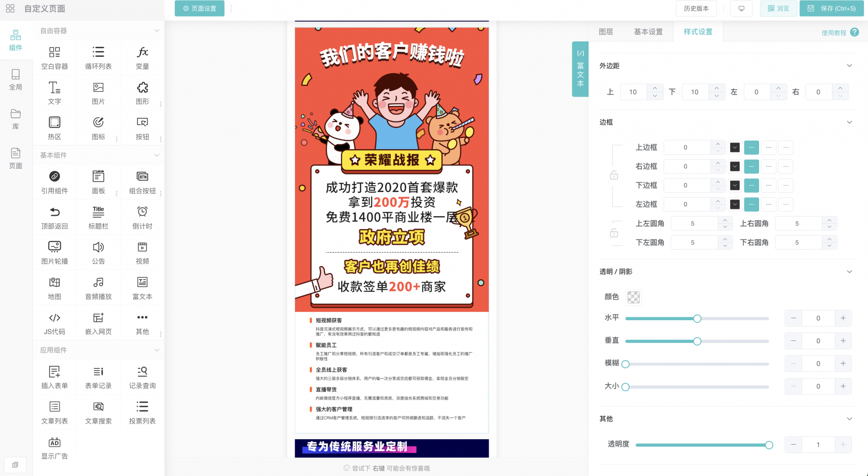
Task: Add the 图片轮播 image carousel component
Action: [x=55, y=252]
